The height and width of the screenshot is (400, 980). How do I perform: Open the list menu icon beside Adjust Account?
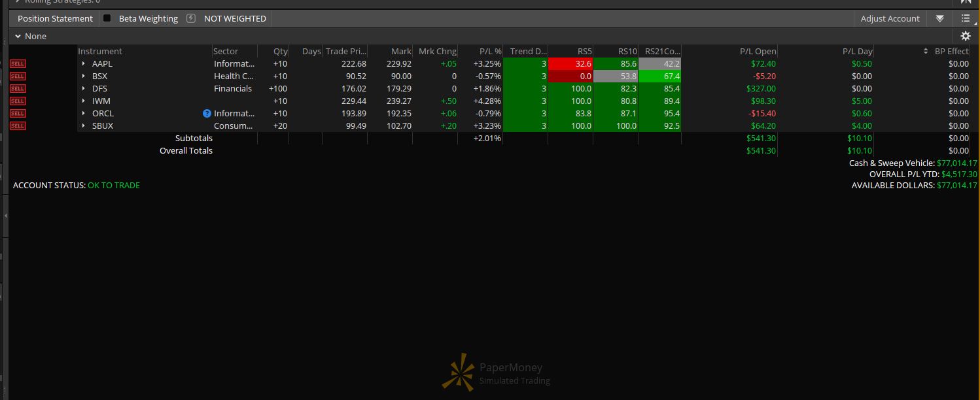pyautogui.click(x=966, y=19)
